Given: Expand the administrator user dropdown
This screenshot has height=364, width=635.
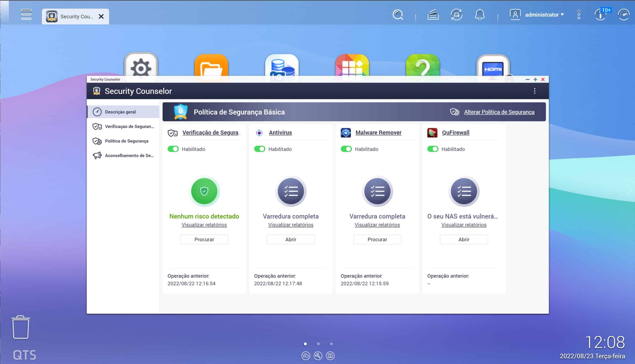Looking at the screenshot, I should tap(541, 15).
